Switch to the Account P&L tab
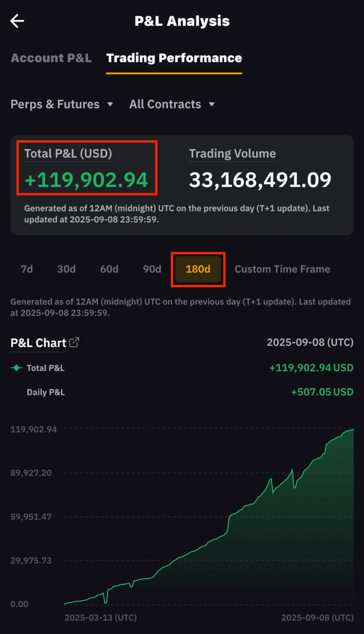364x634 pixels. tap(51, 58)
